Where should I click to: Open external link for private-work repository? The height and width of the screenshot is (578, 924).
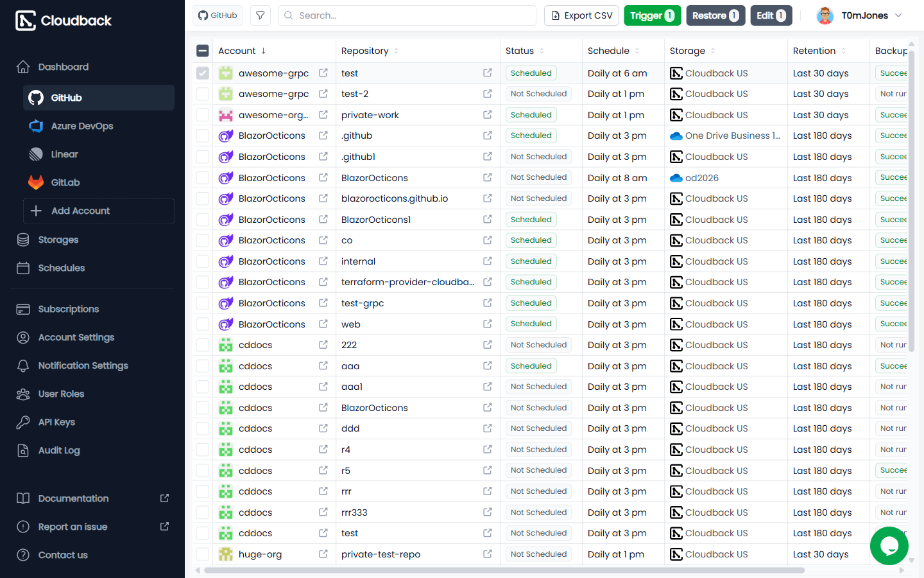click(x=488, y=115)
